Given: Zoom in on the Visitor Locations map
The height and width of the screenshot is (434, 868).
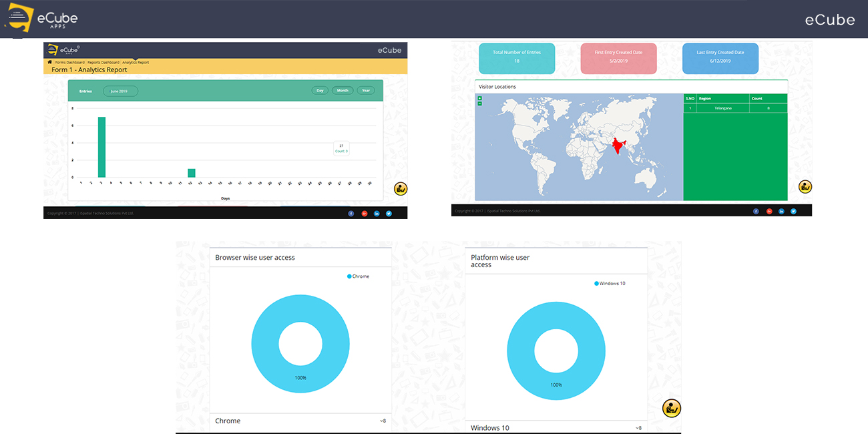Looking at the screenshot, I should 479,98.
